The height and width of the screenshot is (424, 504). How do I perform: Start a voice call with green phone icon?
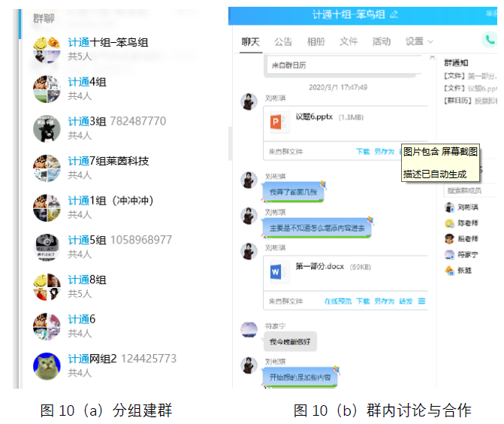click(x=490, y=41)
